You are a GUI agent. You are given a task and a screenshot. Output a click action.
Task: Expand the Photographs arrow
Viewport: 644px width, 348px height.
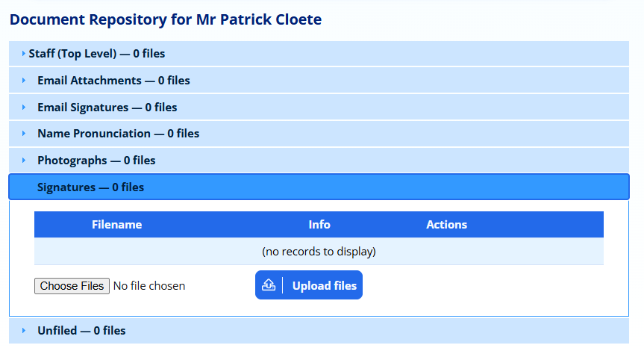coord(24,161)
